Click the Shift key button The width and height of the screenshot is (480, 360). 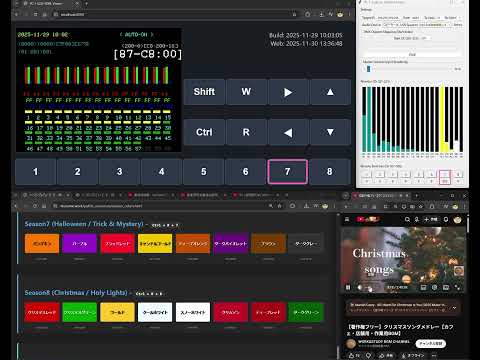coord(204,92)
